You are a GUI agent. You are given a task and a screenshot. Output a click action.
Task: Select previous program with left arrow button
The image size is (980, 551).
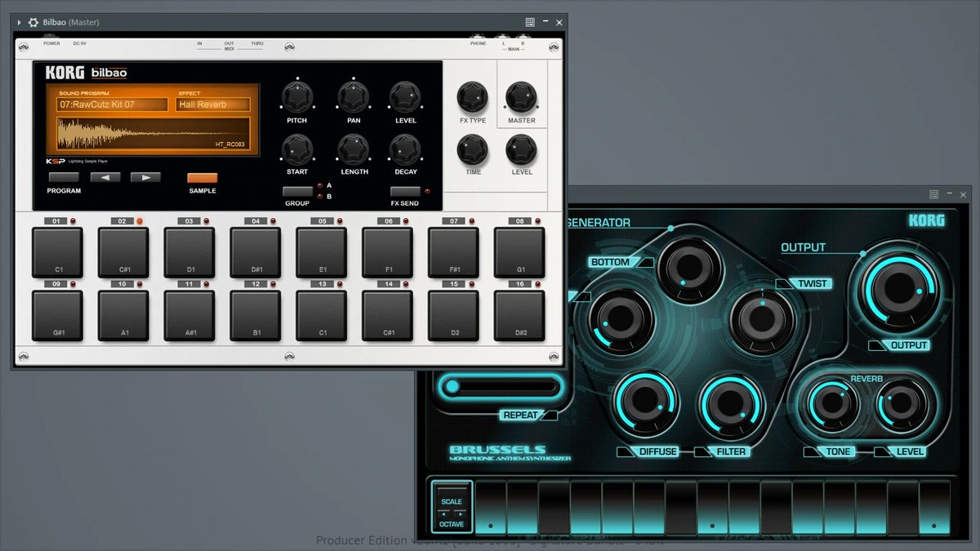pyautogui.click(x=105, y=177)
